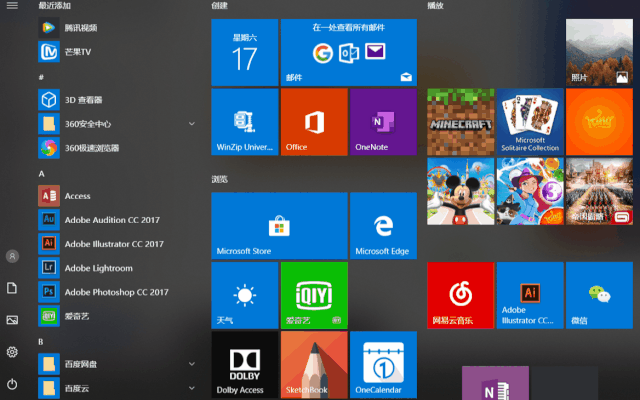Launch Minecraft tile

point(460,122)
